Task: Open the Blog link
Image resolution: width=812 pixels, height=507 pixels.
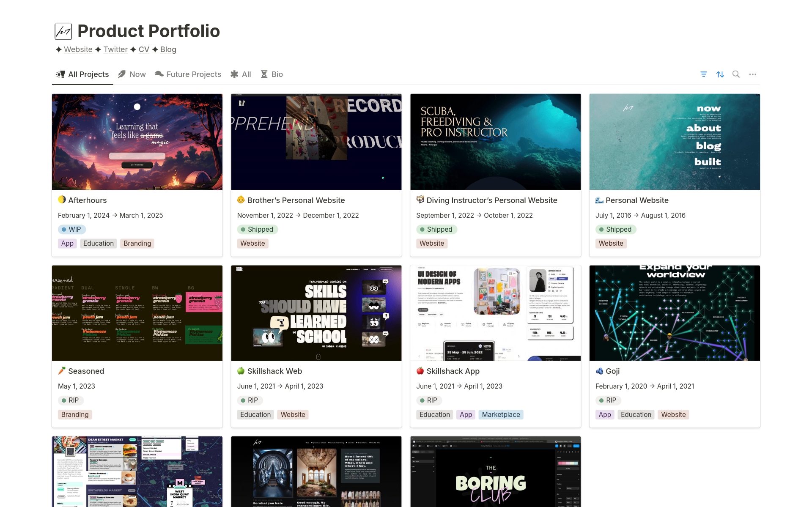Action: click(x=168, y=49)
